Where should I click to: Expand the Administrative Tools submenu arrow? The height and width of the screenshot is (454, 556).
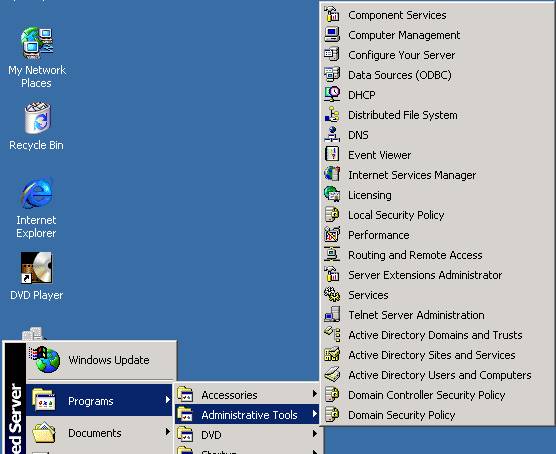point(315,414)
